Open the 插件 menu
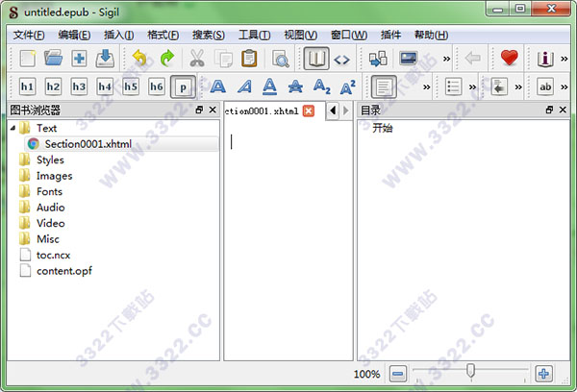Viewport: 577px width, 392px height. click(390, 36)
